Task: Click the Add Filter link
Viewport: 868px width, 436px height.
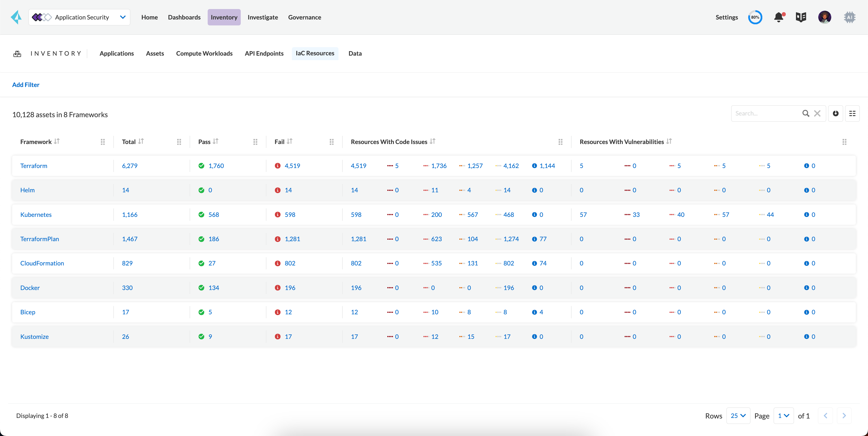Action: pos(26,85)
